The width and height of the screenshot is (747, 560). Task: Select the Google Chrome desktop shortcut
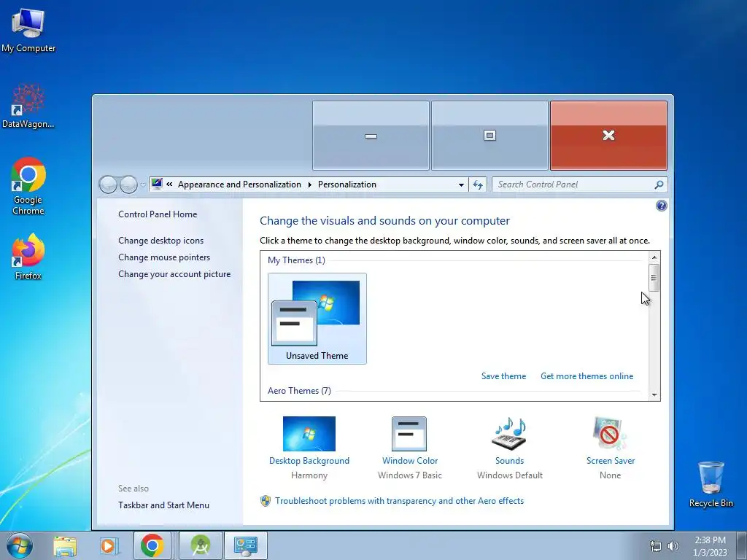click(x=28, y=186)
